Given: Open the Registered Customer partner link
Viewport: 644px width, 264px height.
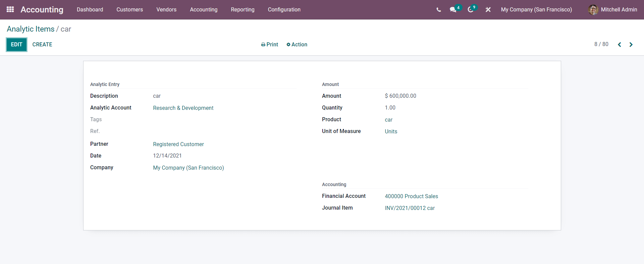Looking at the screenshot, I should click(x=178, y=144).
